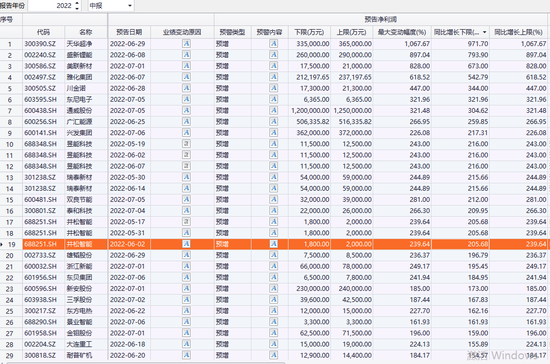Open forecast content icon for 300390.SZ row

[273, 43]
